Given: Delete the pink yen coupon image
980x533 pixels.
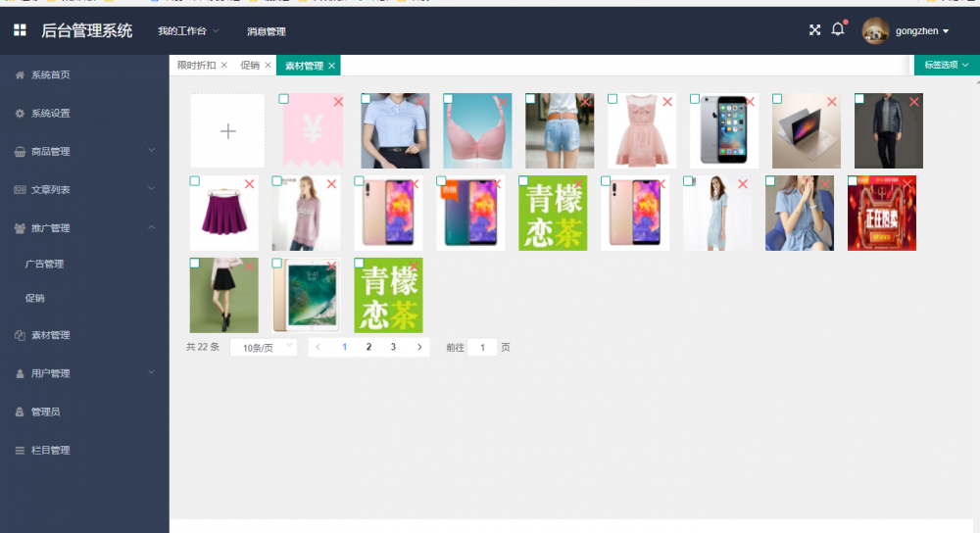Looking at the screenshot, I should 338,102.
